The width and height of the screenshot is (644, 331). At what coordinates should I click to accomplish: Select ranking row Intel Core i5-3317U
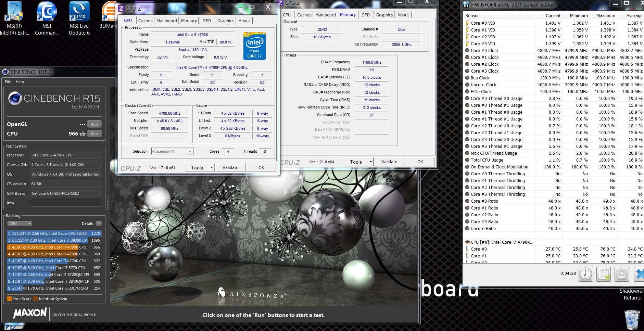pos(54,288)
